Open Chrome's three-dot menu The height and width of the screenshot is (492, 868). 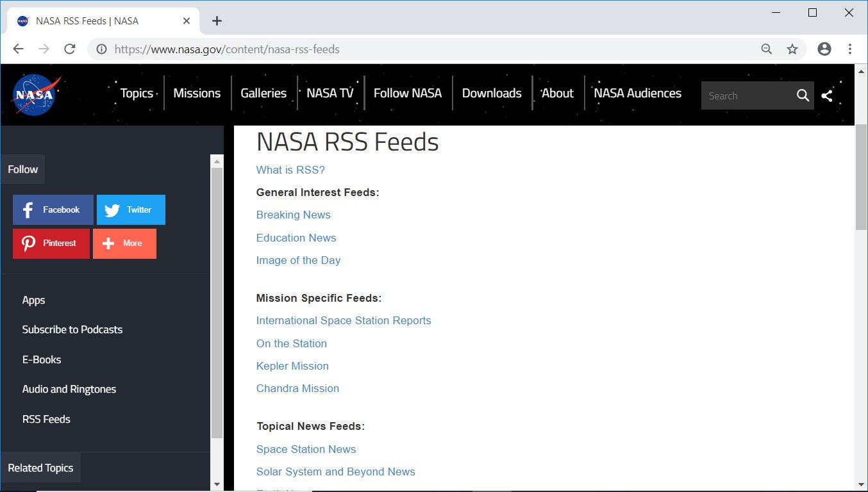point(850,49)
